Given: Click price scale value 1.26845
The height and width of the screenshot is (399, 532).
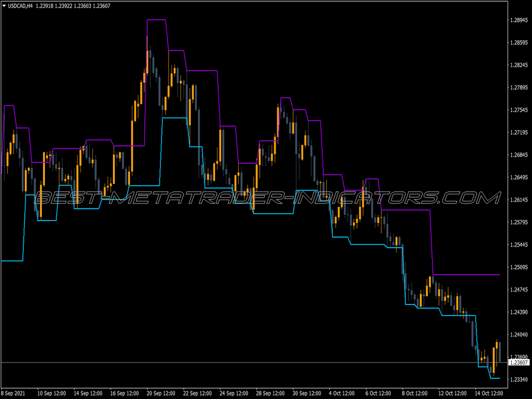Looking at the screenshot, I should tap(519, 155).
